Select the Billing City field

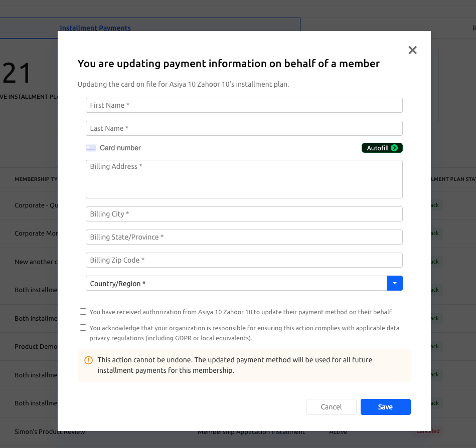pos(244,214)
